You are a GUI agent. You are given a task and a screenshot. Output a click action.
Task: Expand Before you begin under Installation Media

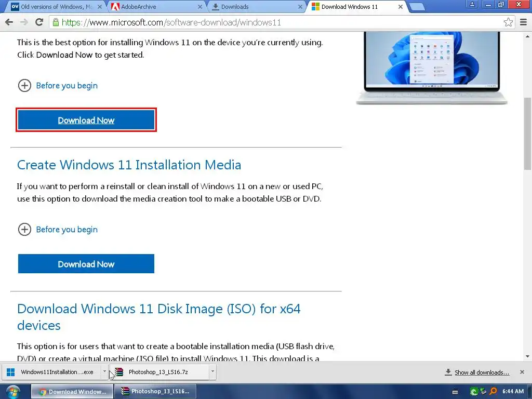pos(24,229)
